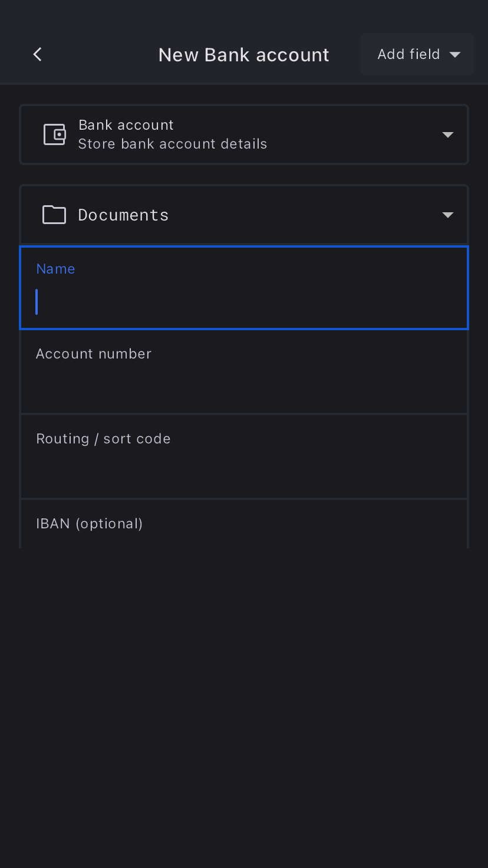The height and width of the screenshot is (868, 488).
Task: Click the New Bank account page title
Action: (x=243, y=55)
